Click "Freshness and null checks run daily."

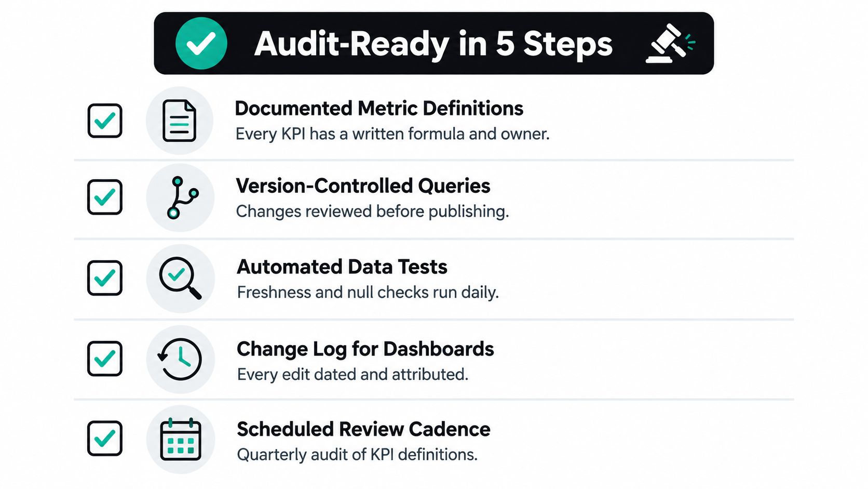[x=368, y=292]
